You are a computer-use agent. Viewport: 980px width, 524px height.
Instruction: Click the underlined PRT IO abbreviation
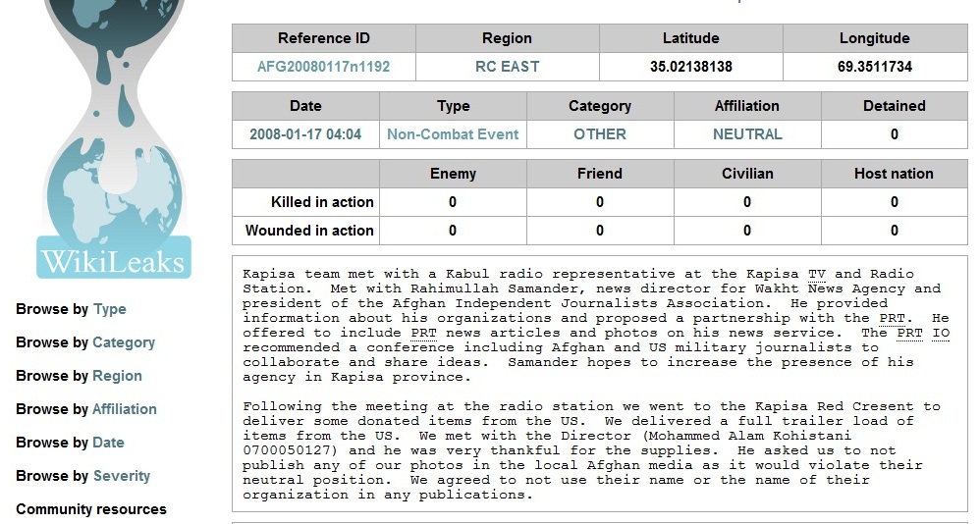point(923,333)
